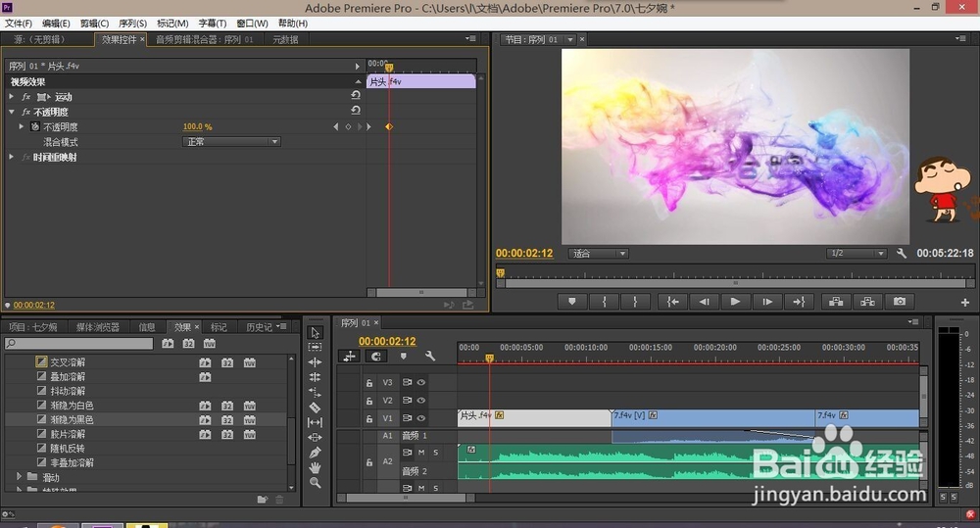
Task: Open timeline display settings wrench
Action: (x=430, y=356)
